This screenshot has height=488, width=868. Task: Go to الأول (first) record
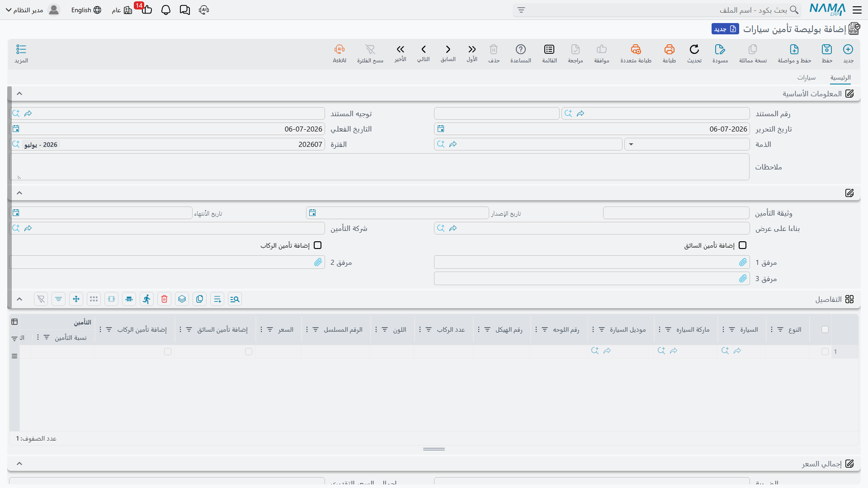[x=472, y=53]
